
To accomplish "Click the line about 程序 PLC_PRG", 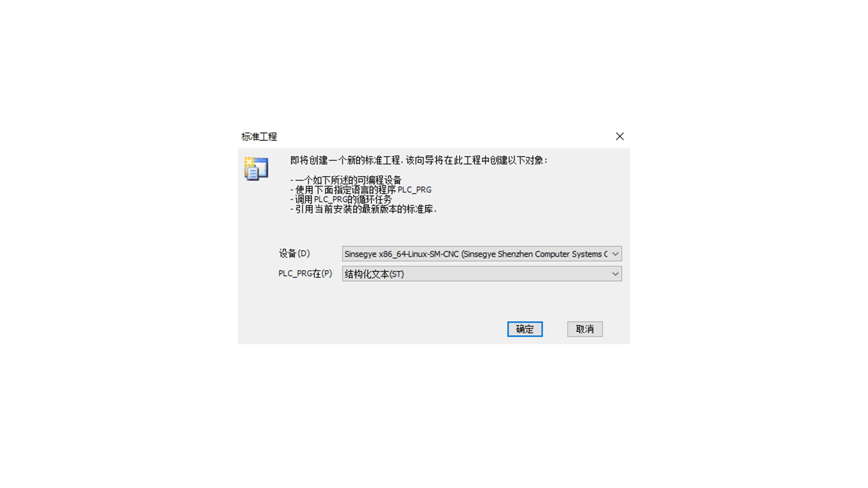I will click(x=361, y=190).
